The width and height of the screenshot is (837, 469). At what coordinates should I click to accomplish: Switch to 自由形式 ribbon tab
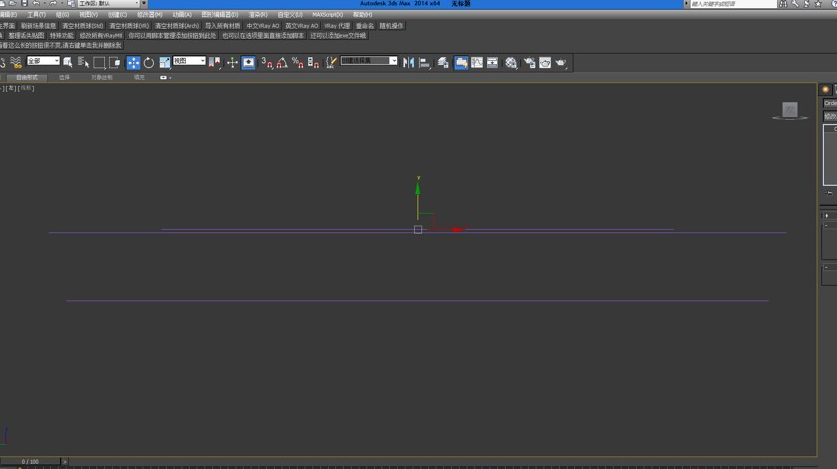tap(27, 77)
